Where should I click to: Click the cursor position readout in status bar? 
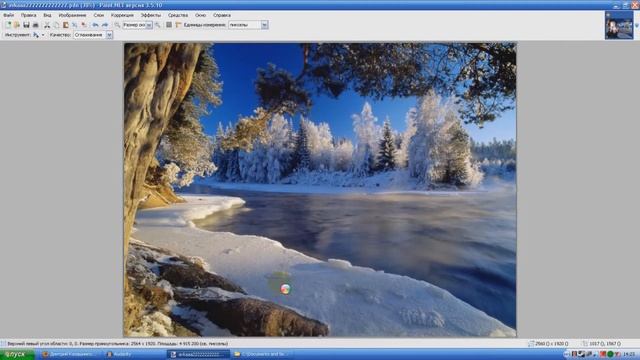pyautogui.click(x=602, y=344)
